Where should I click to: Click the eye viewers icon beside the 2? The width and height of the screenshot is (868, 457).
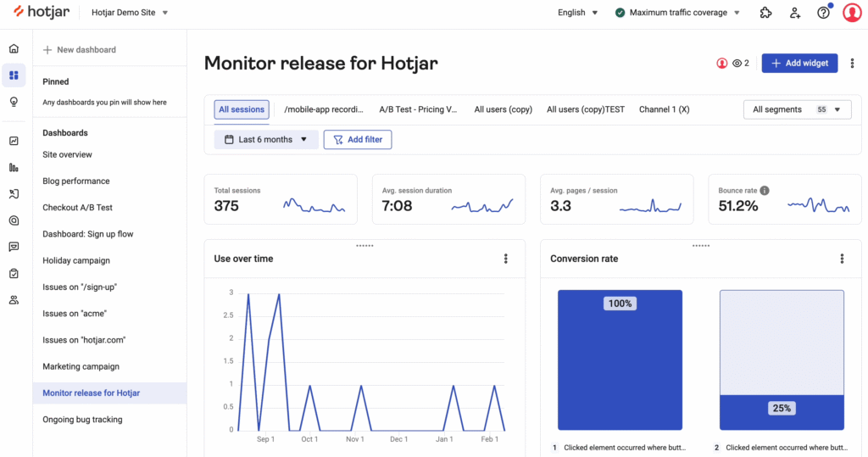(x=737, y=64)
